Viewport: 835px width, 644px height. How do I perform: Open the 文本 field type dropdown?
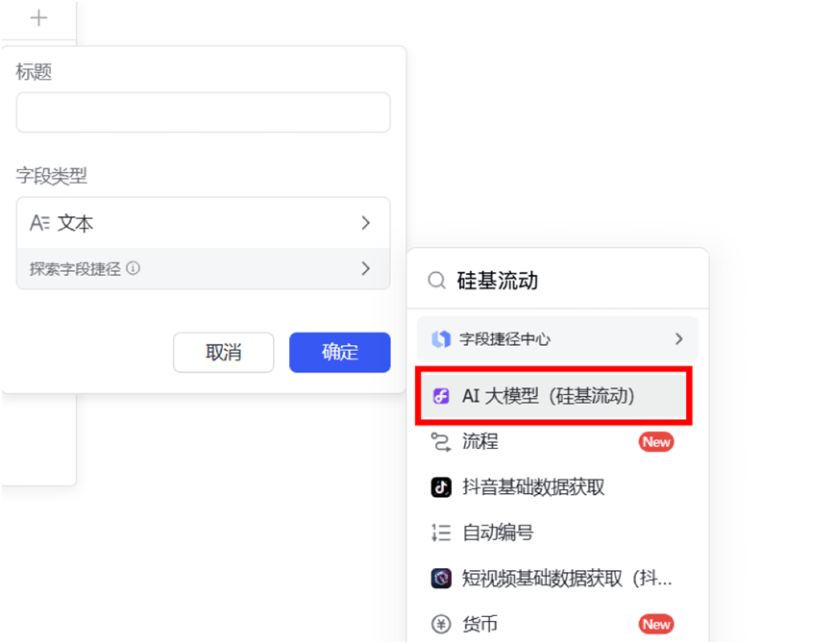pos(204,223)
